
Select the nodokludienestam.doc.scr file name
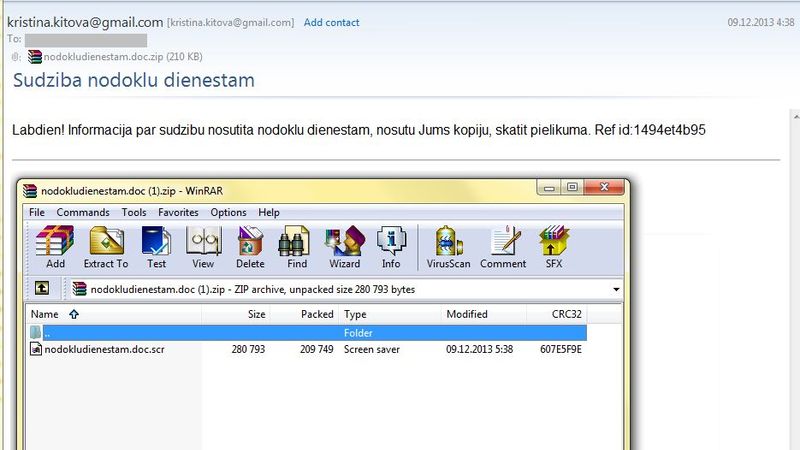(x=105, y=349)
